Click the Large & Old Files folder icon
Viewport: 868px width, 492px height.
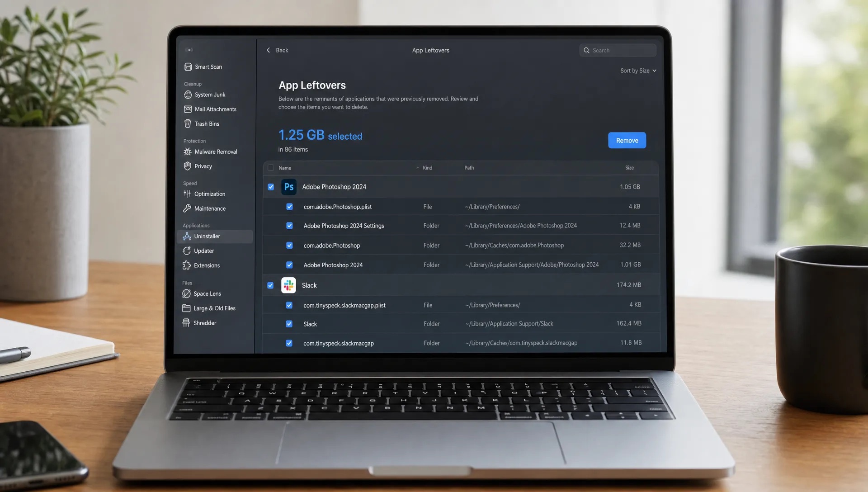(x=186, y=308)
